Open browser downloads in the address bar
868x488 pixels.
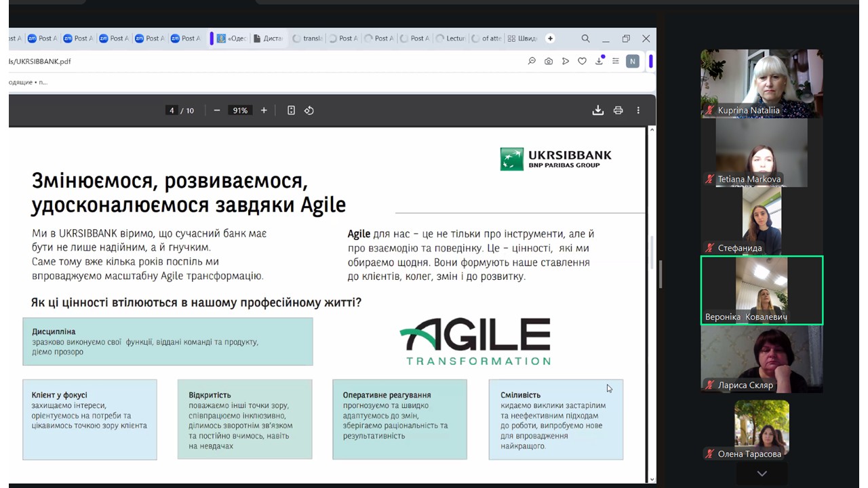point(599,61)
